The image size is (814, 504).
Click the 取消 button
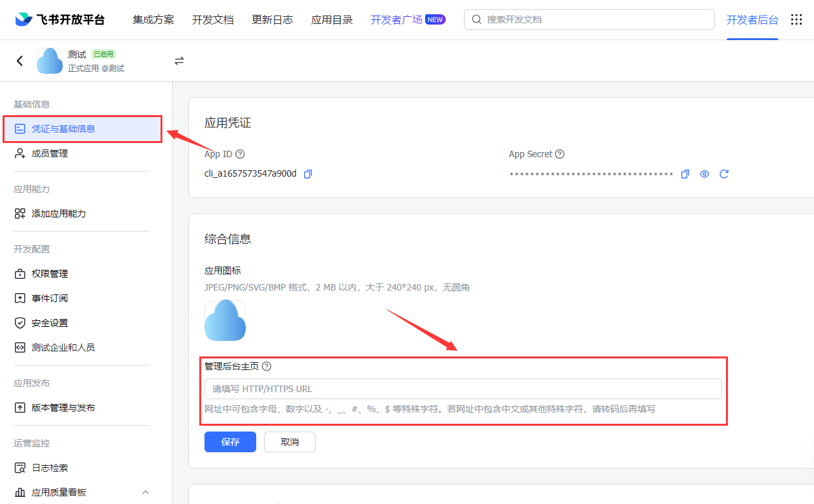[290, 442]
